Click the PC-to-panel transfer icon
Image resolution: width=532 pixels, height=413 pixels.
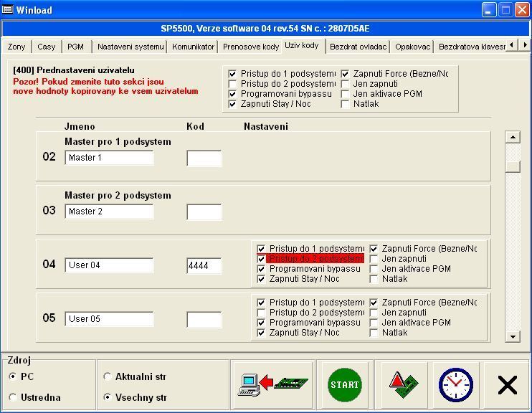(273, 385)
